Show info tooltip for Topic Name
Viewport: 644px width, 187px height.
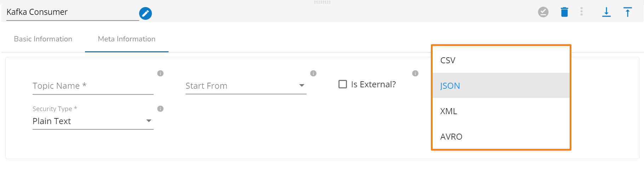point(160,74)
